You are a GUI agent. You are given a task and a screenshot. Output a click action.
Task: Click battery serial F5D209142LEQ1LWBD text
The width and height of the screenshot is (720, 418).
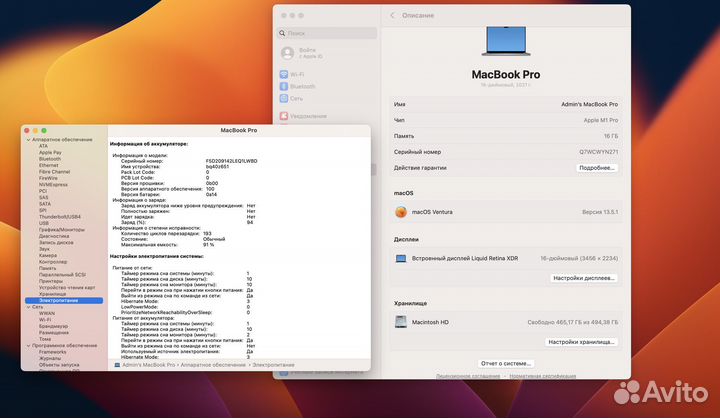[x=231, y=161]
